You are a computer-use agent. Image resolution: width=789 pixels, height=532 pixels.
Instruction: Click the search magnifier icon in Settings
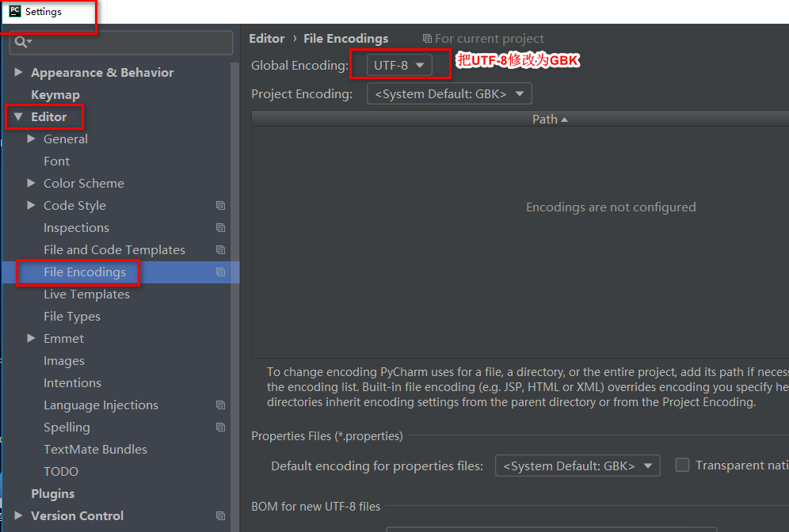[23, 41]
